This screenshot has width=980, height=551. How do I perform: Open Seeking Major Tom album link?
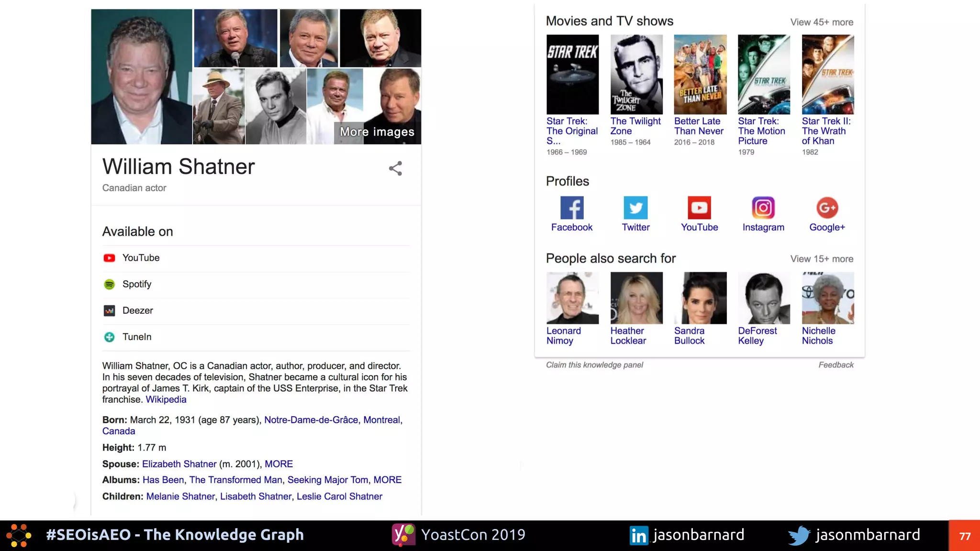328,480
